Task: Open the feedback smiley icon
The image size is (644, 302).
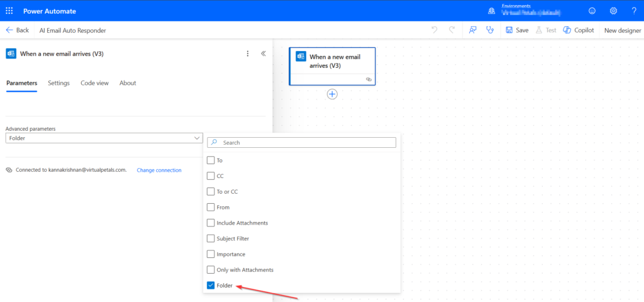Action: tap(592, 11)
